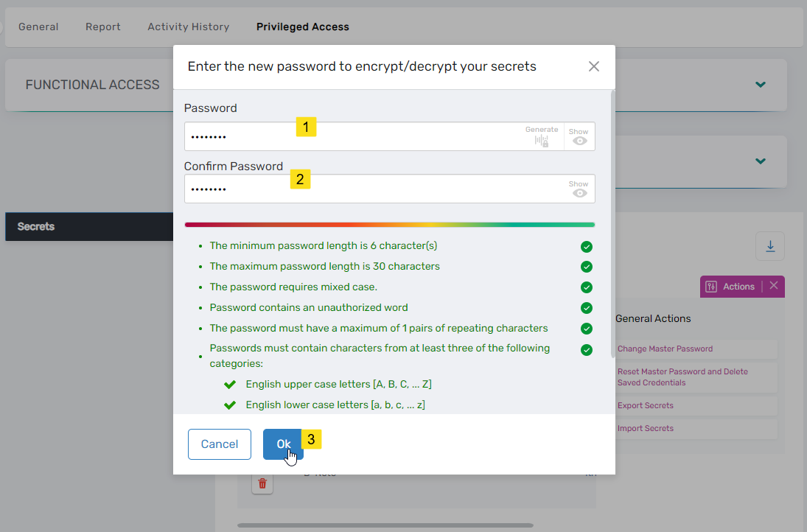This screenshot has width=807, height=532.
Task: Confirm the new password with Ok
Action: coord(283,444)
